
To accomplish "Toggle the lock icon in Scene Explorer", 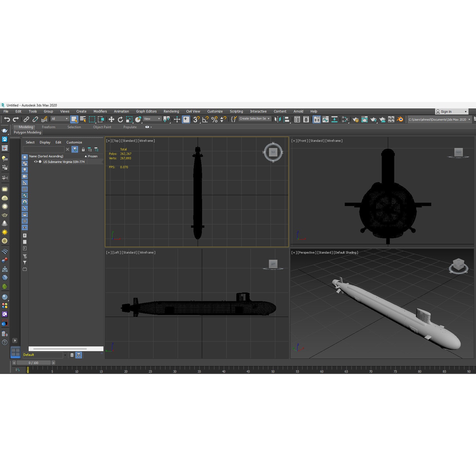I will pos(83,149).
